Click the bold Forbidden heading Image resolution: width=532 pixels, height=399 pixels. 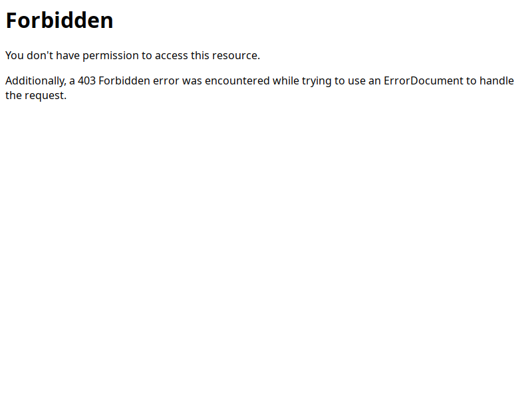pyautogui.click(x=59, y=21)
